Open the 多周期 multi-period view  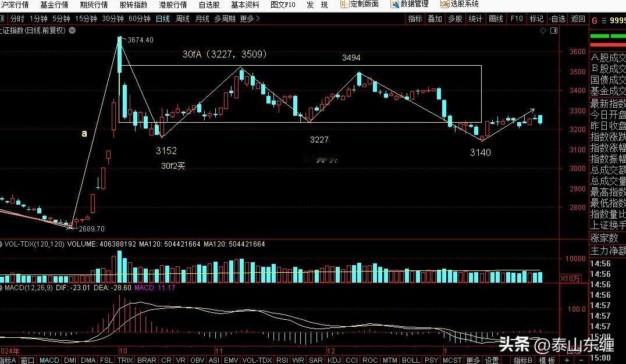(225, 19)
